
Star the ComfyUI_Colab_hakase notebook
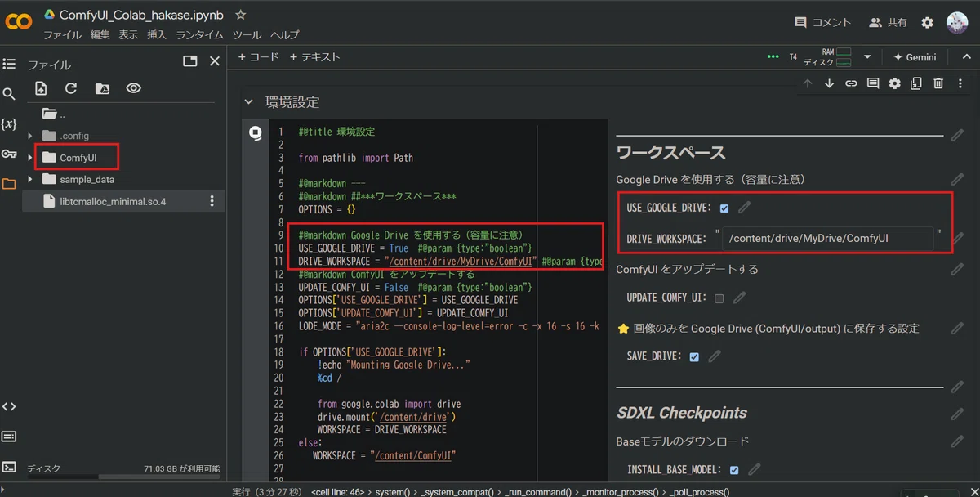(x=240, y=15)
